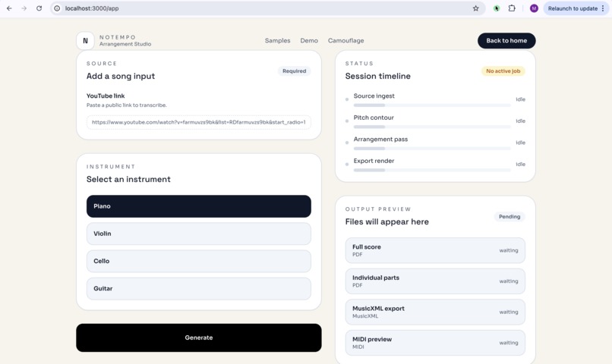Click the Select an instrument heading

pyautogui.click(x=128, y=179)
